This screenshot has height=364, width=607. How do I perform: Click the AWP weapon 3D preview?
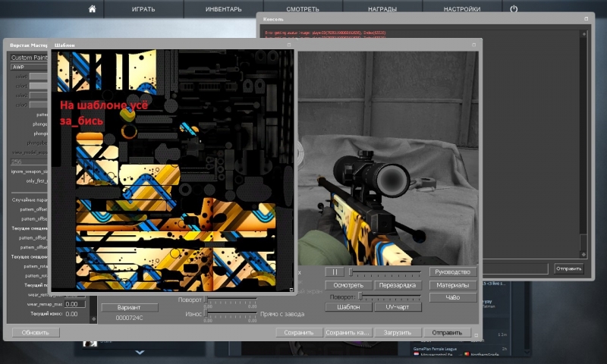(388, 158)
